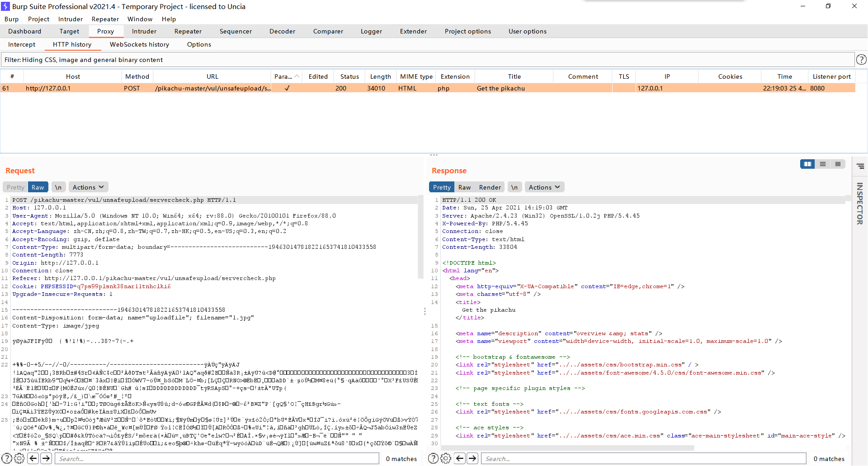The image size is (868, 466).
Task: Switch the Request view to Pretty
Action: (x=15, y=187)
